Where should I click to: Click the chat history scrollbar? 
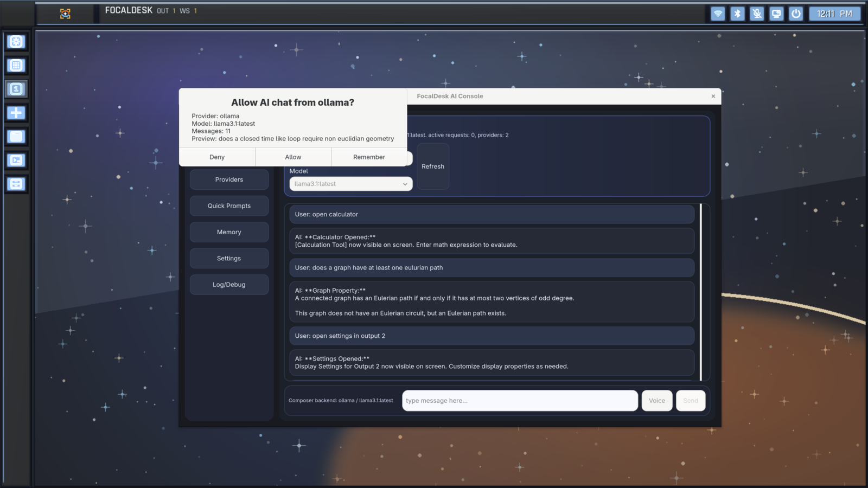point(701,292)
